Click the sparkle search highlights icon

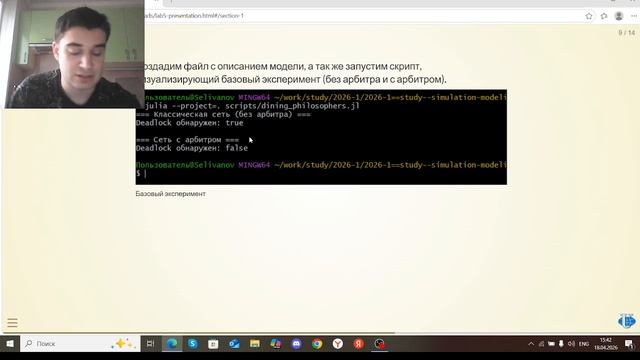click(x=122, y=344)
